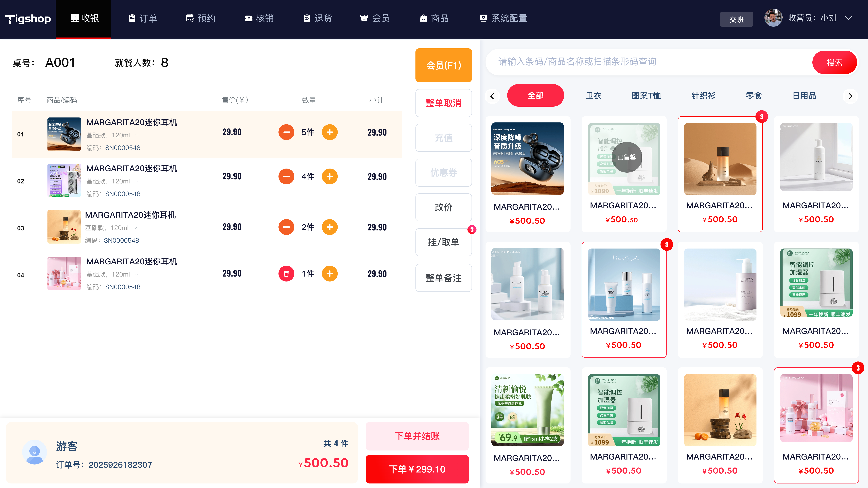Select the 全部 category filter

(535, 96)
